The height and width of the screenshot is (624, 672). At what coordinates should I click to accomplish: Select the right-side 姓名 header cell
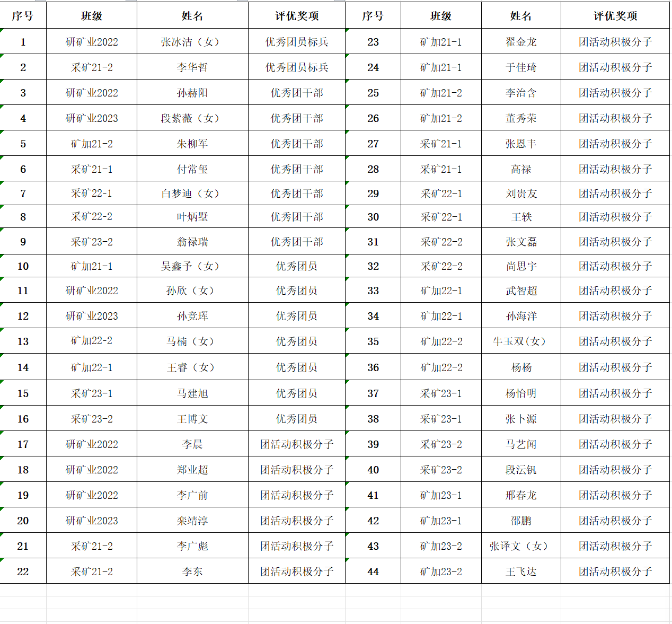pos(520,16)
